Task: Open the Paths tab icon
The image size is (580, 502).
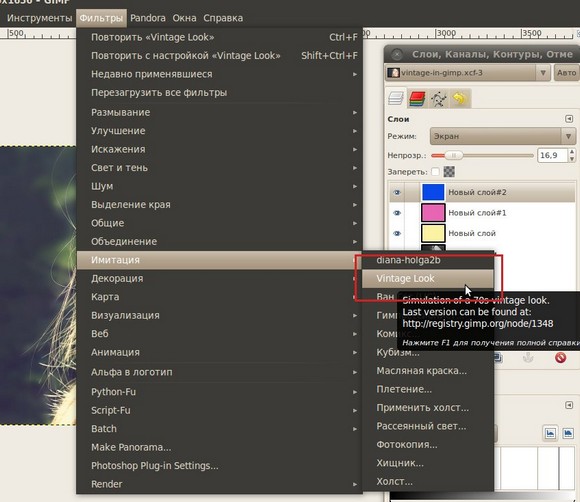Action: click(x=439, y=99)
